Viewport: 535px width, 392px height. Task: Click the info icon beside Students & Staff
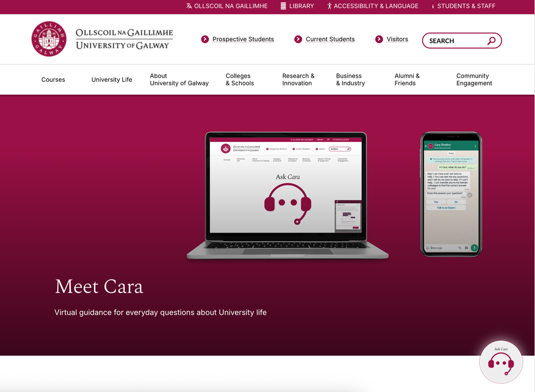[433, 6]
